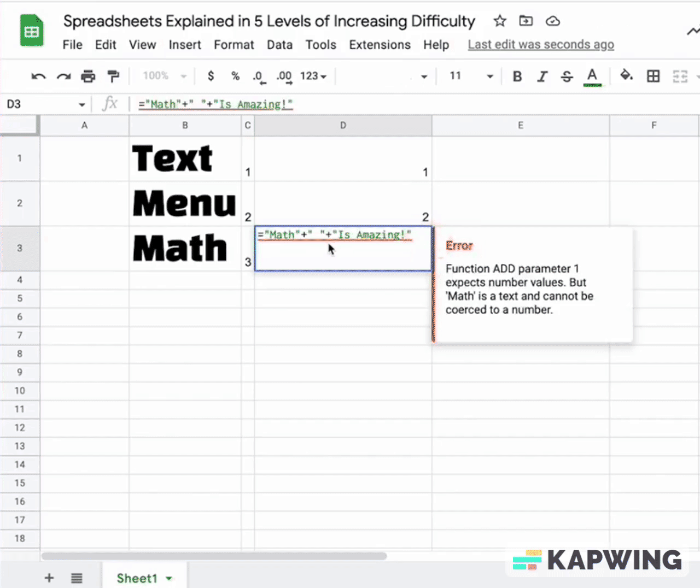Select row 10 header
The image size is (700, 588).
pyautogui.click(x=20, y=391)
